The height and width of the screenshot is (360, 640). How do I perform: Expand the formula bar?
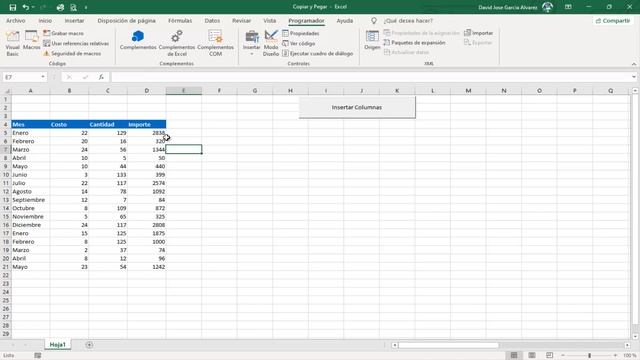tap(633, 77)
